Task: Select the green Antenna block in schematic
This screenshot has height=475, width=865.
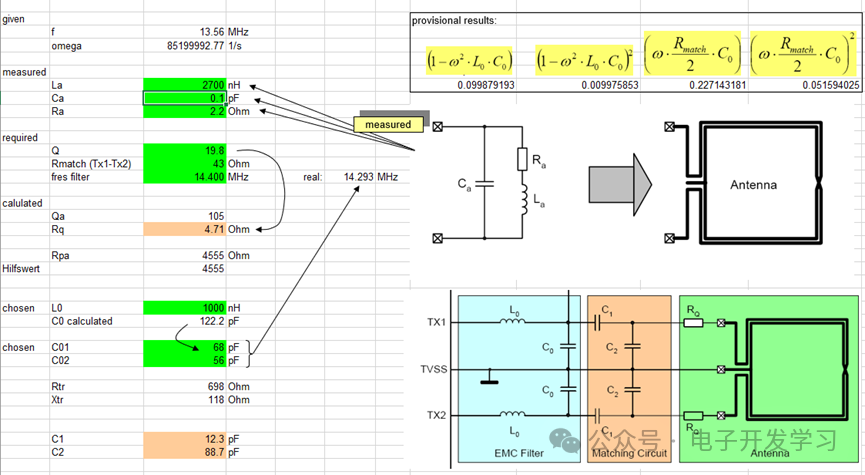Action: 767,377
